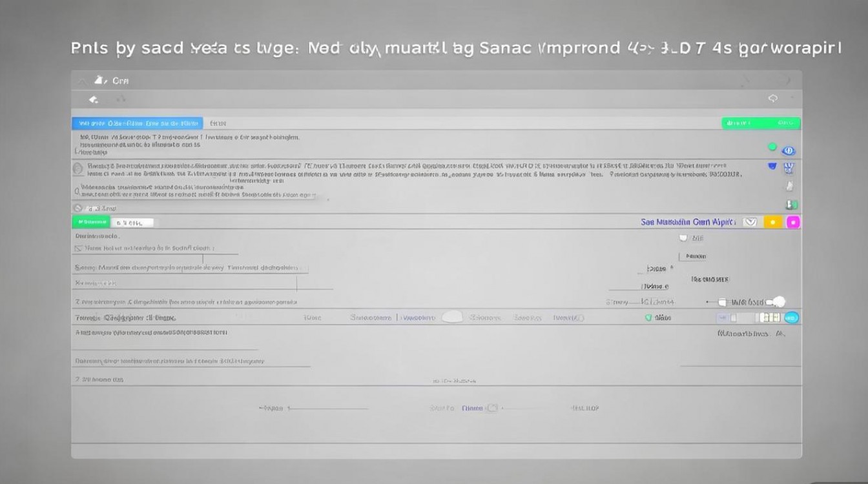The height and width of the screenshot is (484, 868).
Task: Open the chevron dropdown beside the yellow swatch
Action: pos(750,222)
